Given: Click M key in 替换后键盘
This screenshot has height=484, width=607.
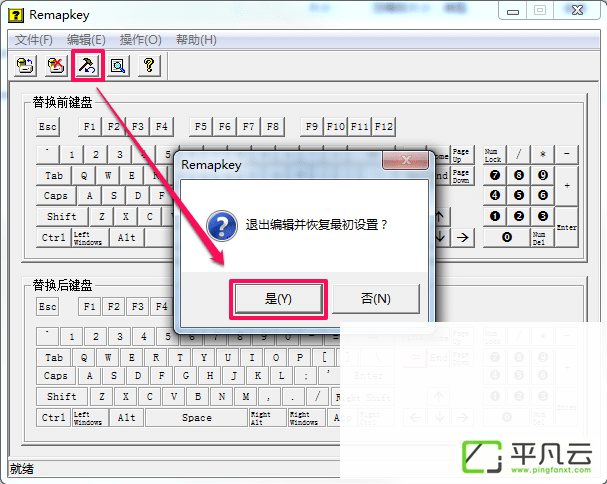Looking at the screenshot, I should [246, 397].
